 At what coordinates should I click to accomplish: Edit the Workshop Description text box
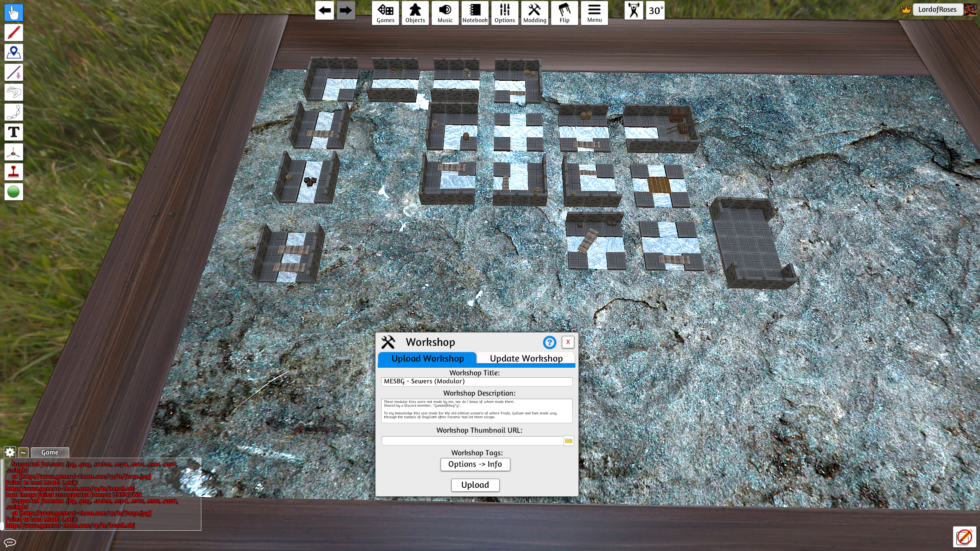click(x=477, y=411)
